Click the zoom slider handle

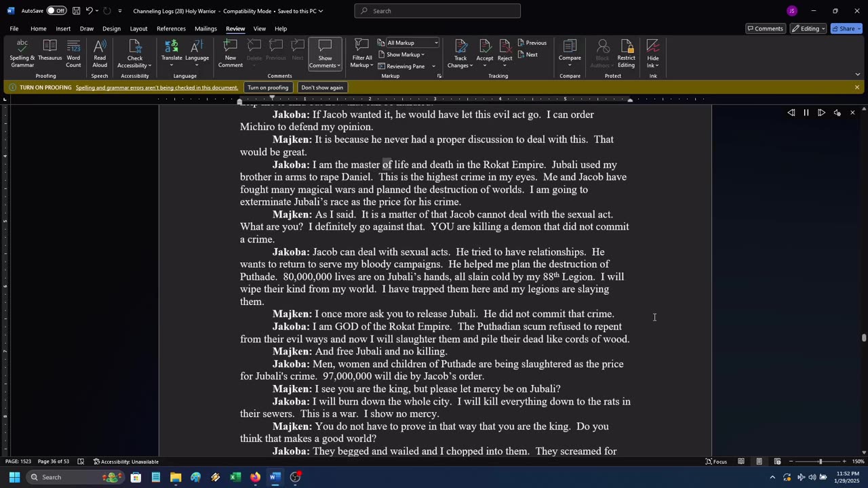click(820, 462)
